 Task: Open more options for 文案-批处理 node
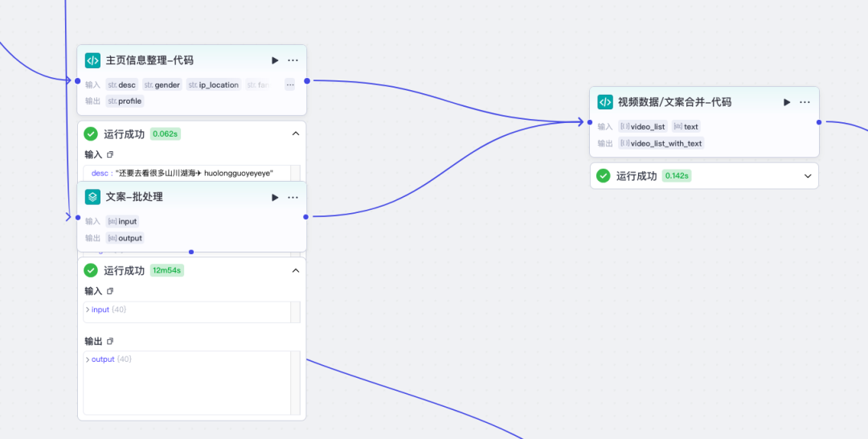click(293, 197)
